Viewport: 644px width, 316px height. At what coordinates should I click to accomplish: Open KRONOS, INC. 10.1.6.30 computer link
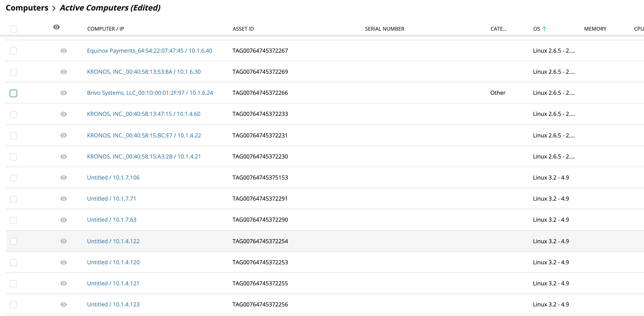144,72
